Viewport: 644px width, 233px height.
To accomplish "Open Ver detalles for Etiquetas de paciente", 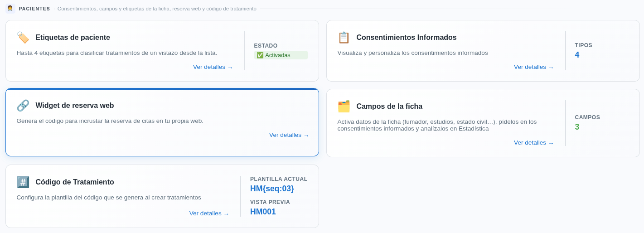I will [x=213, y=67].
